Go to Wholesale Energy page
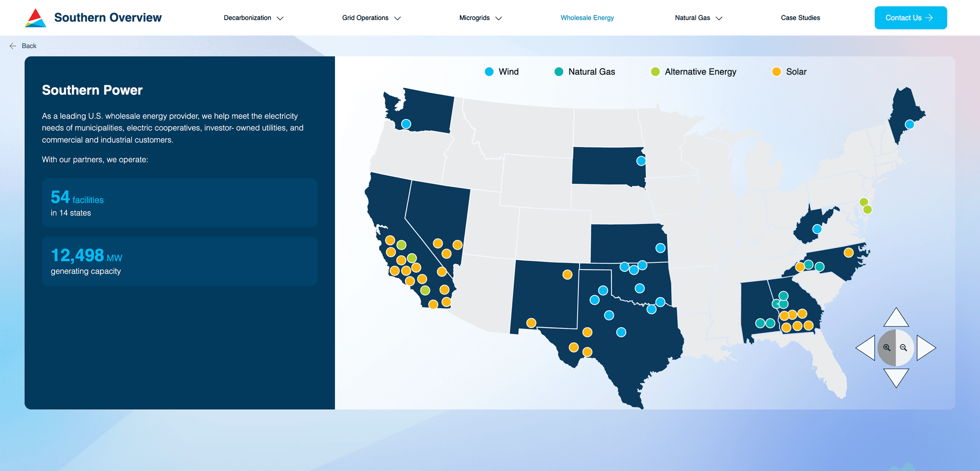Viewport: 980px width, 471px height. click(x=587, y=18)
